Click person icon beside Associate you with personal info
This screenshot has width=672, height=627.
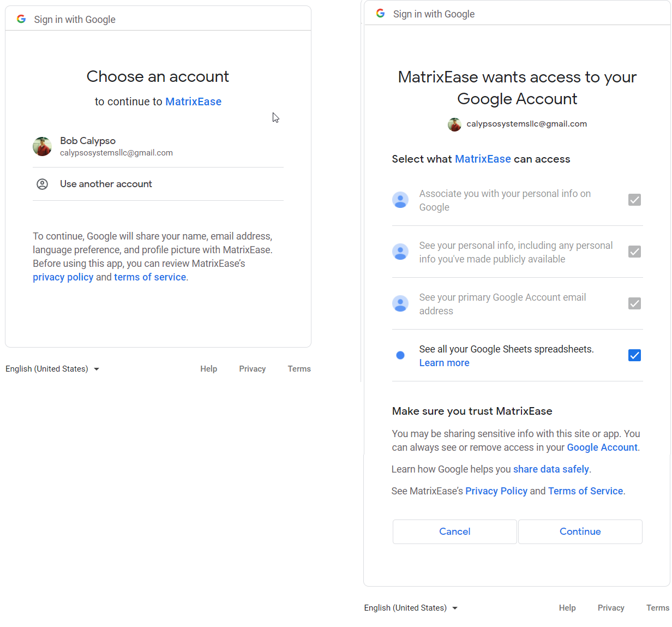400,200
